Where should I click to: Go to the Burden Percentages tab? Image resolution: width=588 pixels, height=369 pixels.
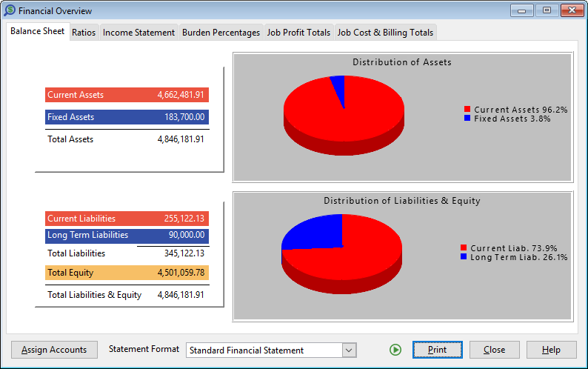click(221, 33)
